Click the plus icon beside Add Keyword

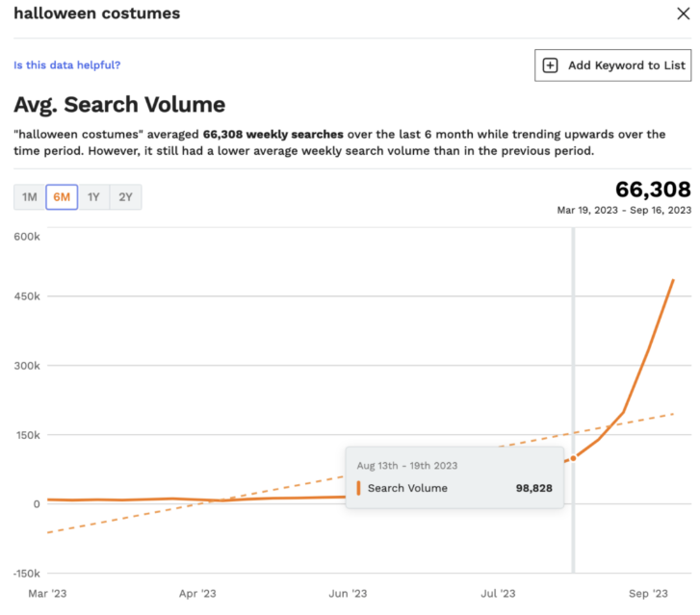click(551, 65)
